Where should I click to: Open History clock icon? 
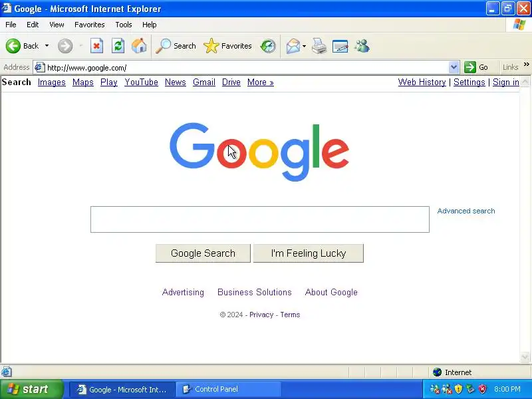click(x=268, y=46)
